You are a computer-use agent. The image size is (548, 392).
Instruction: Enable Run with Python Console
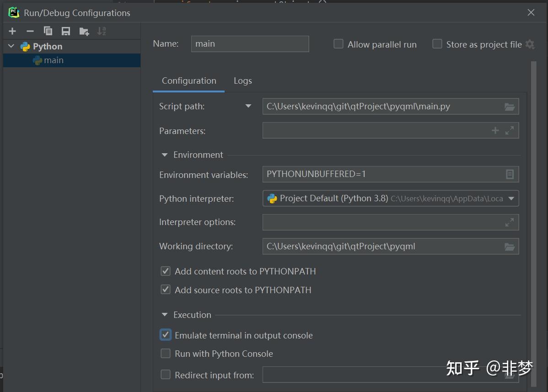coord(166,353)
